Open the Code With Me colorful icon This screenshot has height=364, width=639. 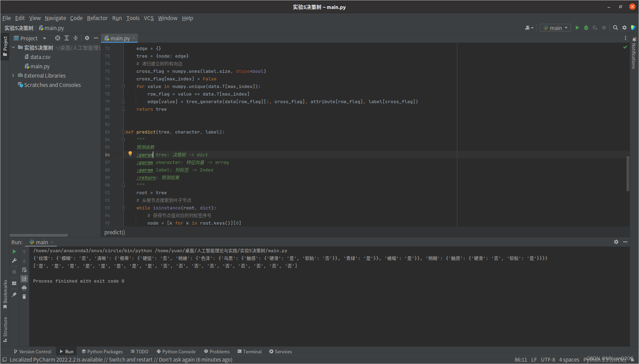(633, 28)
